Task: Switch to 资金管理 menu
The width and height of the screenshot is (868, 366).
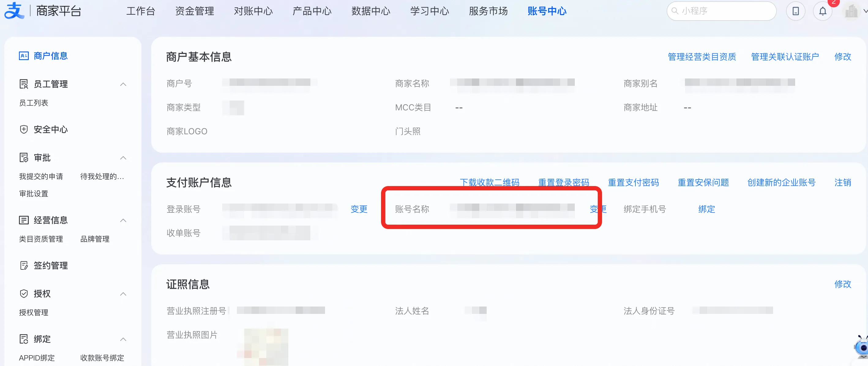Action: 194,11
